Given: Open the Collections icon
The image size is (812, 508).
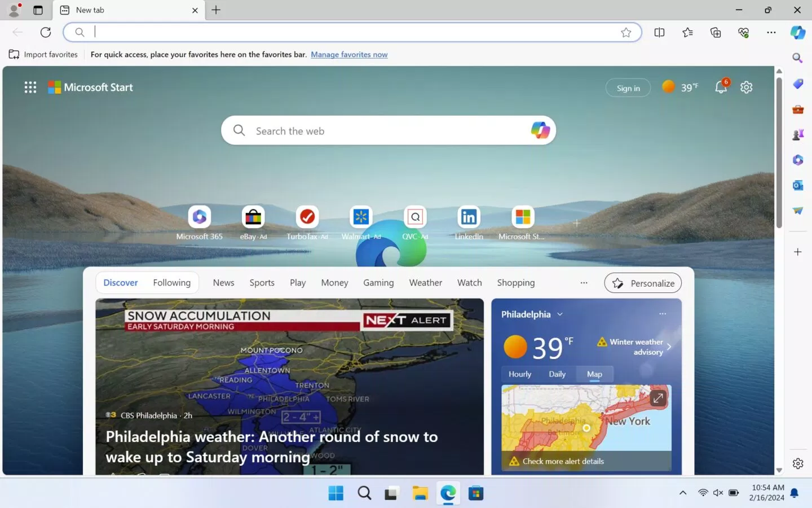Looking at the screenshot, I should 716,32.
